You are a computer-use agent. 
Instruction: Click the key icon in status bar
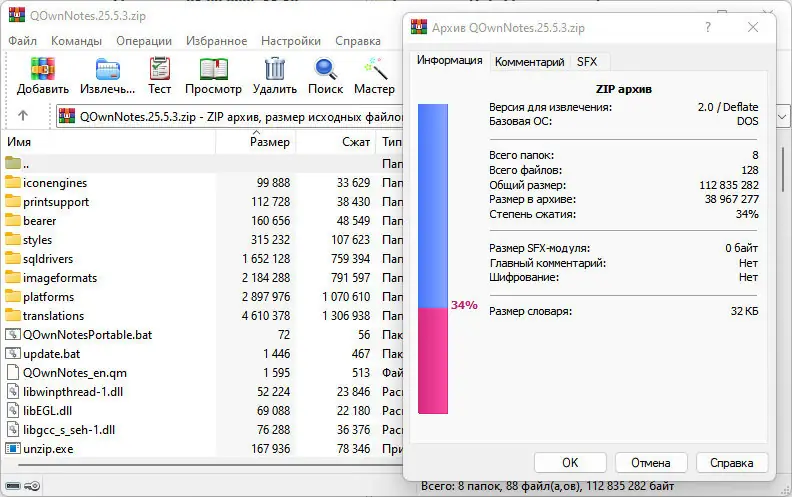(x=32, y=486)
